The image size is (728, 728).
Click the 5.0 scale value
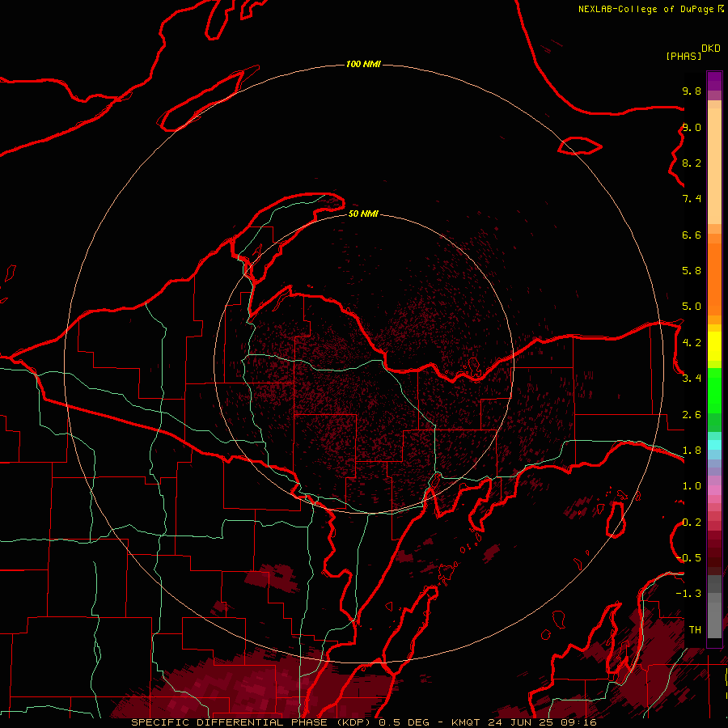[692, 307]
